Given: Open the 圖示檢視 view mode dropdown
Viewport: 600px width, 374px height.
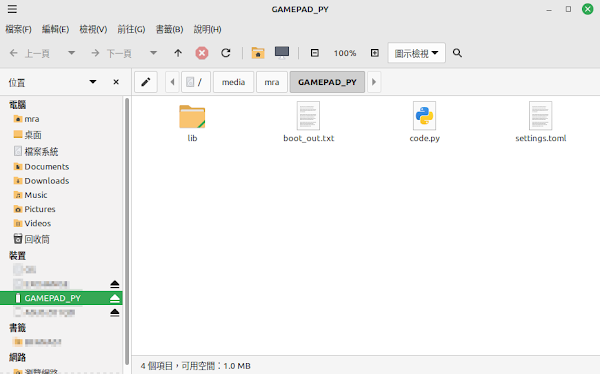Looking at the screenshot, I should (416, 53).
